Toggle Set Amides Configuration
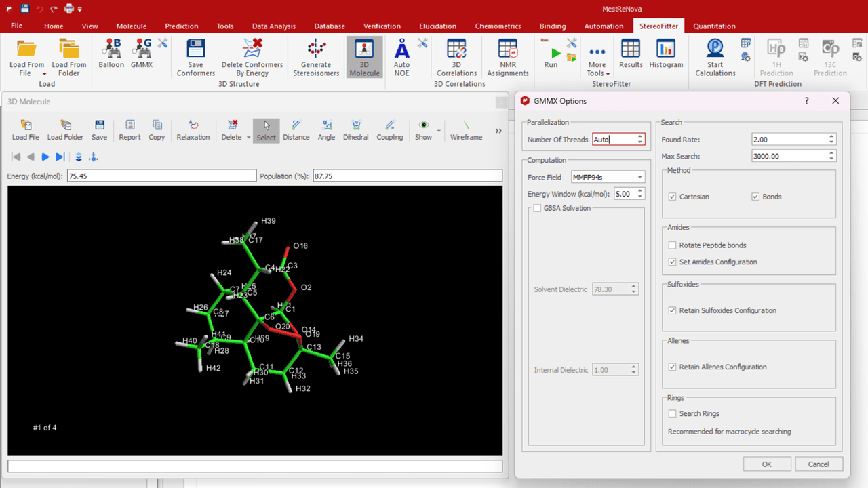This screenshot has height=488, width=868. [672, 262]
